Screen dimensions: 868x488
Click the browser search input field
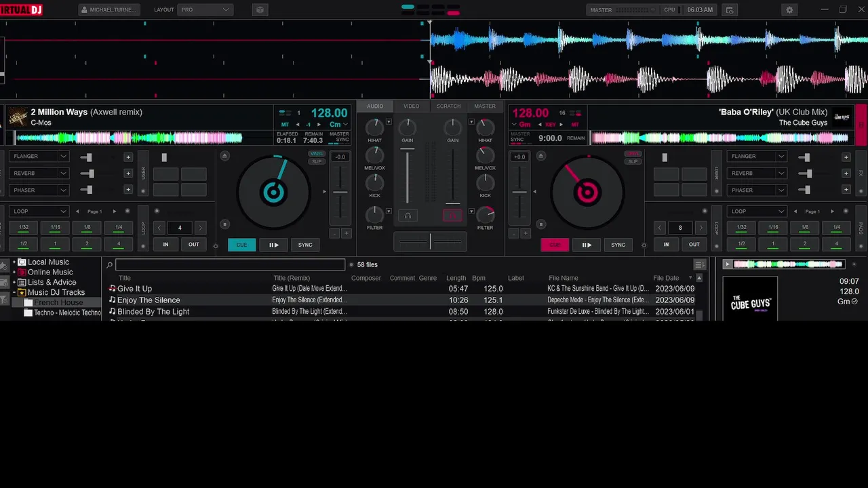230,265
